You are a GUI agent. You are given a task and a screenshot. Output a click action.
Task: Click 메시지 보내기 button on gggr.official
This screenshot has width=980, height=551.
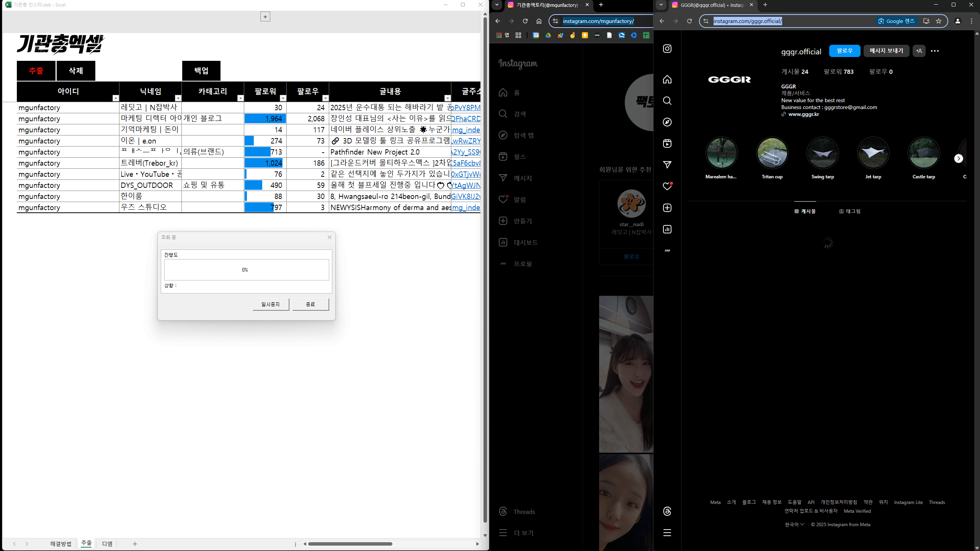coord(886,51)
